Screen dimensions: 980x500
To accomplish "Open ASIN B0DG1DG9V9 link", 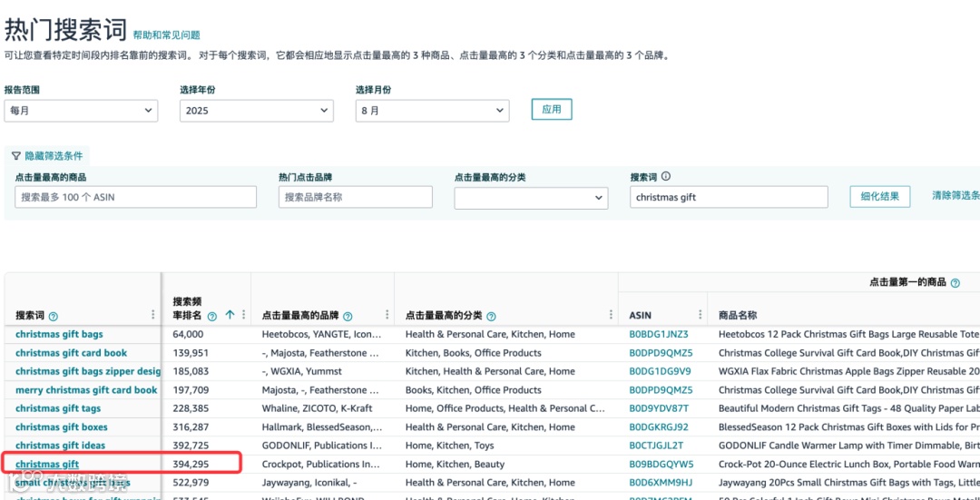I will 660,371.
